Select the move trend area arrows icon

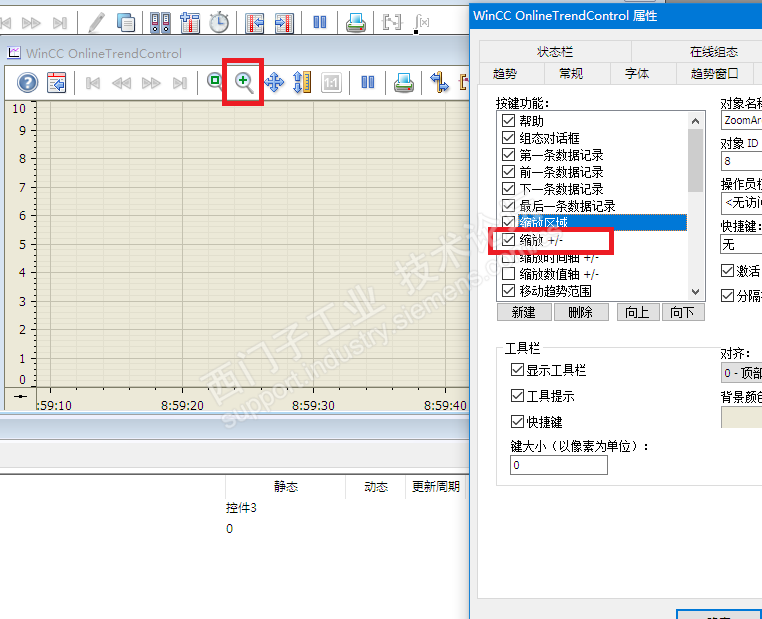tap(274, 83)
